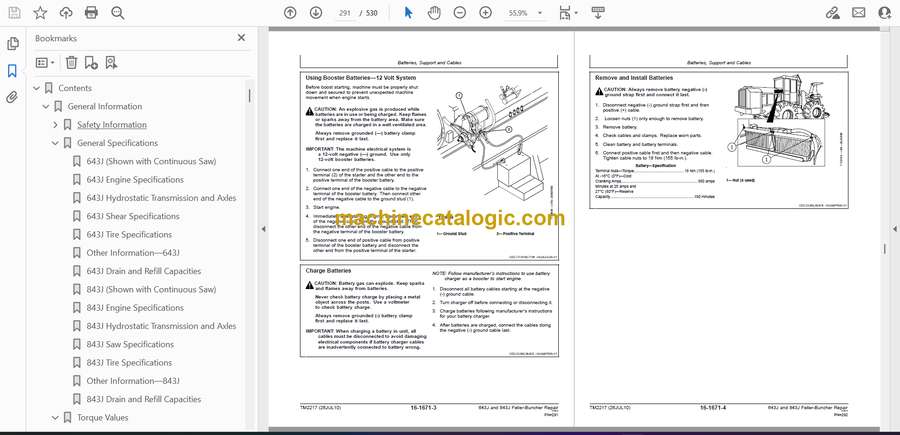
Task: Collapse General Information bookmark
Action: 46,107
